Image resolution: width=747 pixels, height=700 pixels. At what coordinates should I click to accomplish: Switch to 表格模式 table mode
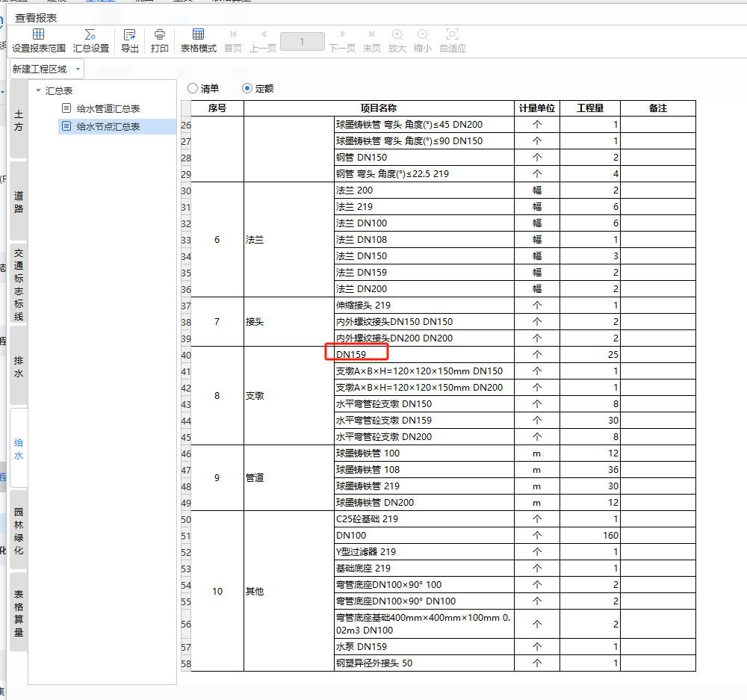(198, 40)
